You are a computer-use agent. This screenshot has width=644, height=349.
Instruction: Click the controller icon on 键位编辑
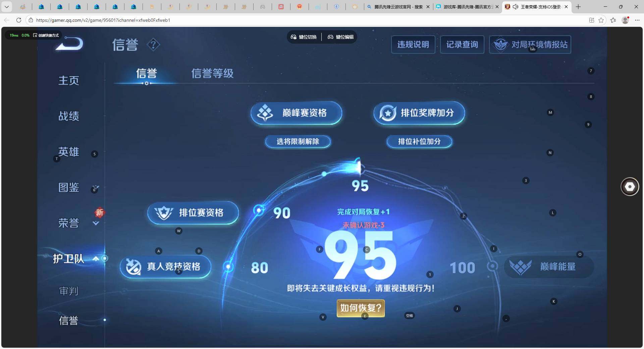pos(330,37)
